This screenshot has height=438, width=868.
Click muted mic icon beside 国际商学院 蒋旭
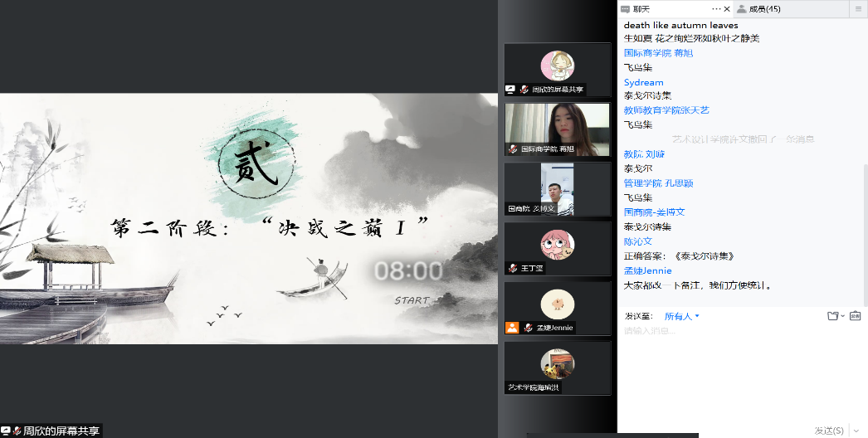(514, 149)
